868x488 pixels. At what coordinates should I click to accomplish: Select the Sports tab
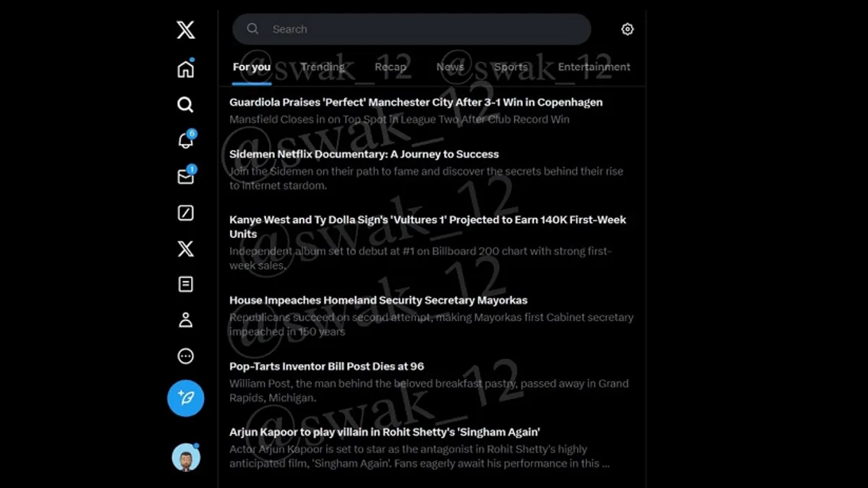(511, 67)
